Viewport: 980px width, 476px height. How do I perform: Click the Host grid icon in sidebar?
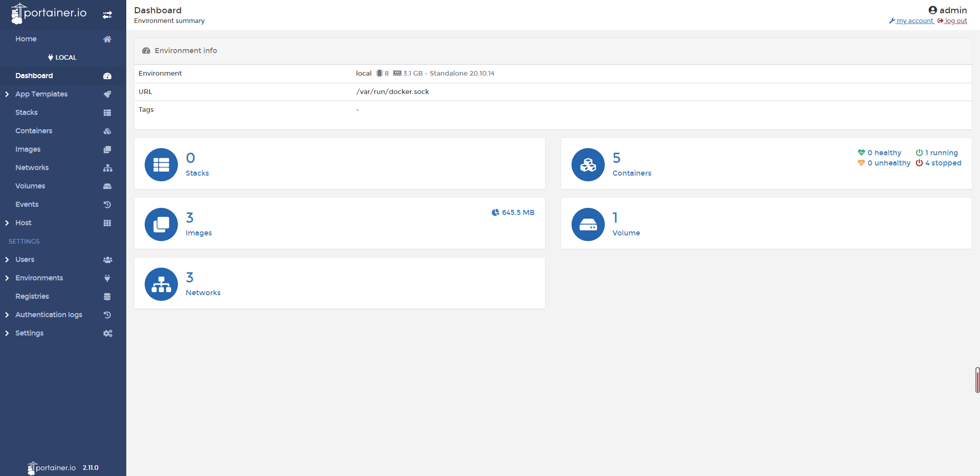pos(107,223)
